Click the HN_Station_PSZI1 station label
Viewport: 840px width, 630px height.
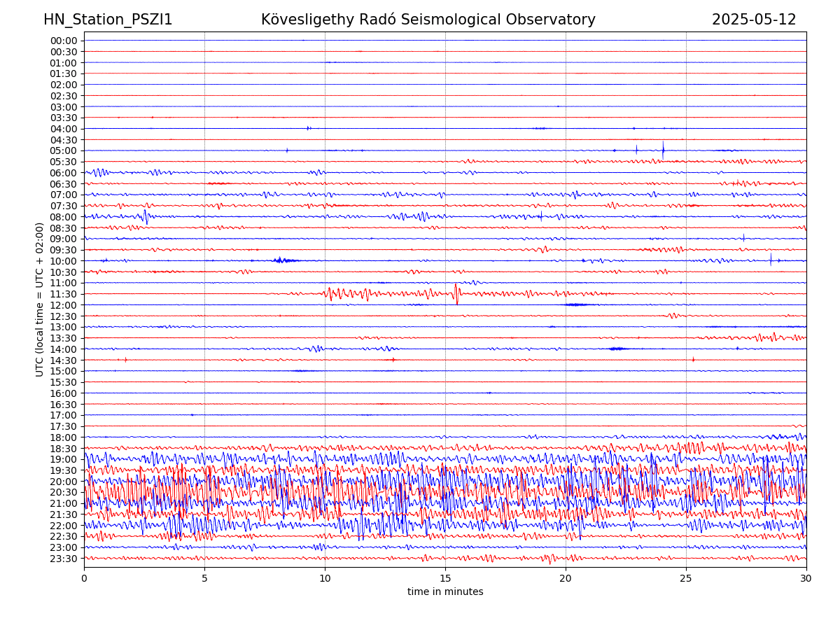[108, 20]
